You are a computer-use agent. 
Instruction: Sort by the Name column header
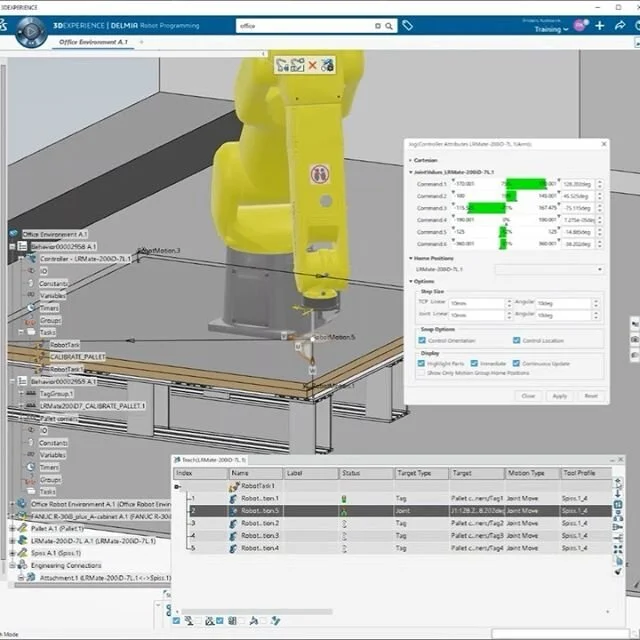256,473
